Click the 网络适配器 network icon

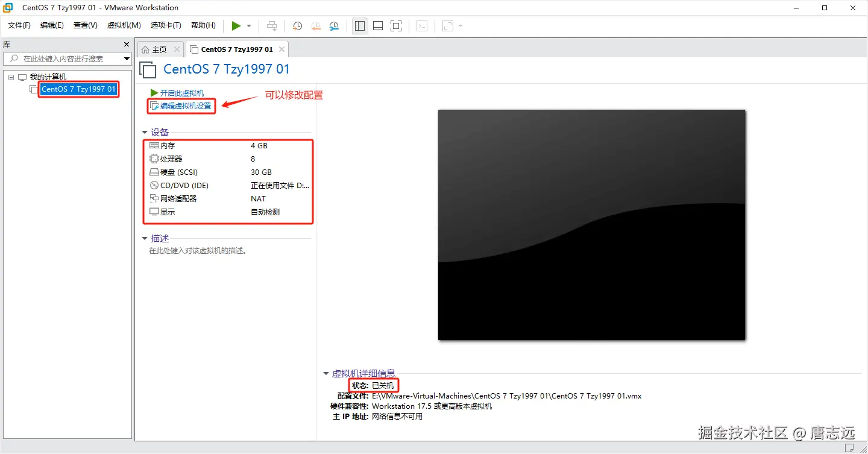(x=154, y=199)
